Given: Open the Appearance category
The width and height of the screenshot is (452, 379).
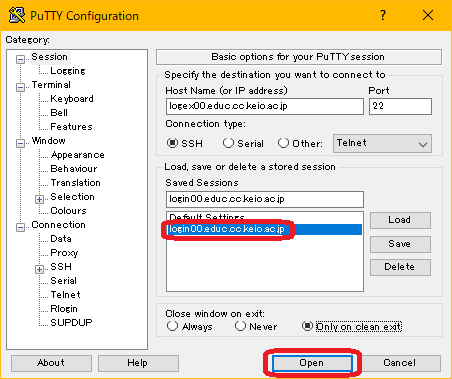Looking at the screenshot, I should [x=77, y=155].
